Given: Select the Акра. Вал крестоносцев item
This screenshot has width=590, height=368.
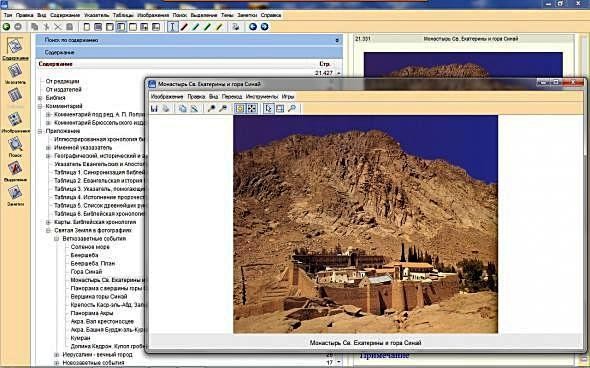Looking at the screenshot, I should 102,321.
